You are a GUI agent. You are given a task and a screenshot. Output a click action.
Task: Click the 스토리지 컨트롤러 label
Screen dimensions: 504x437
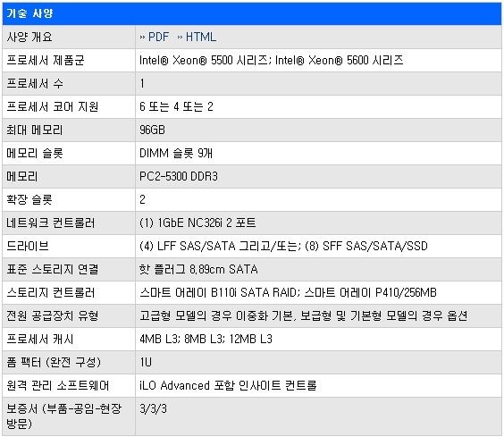tap(51, 292)
